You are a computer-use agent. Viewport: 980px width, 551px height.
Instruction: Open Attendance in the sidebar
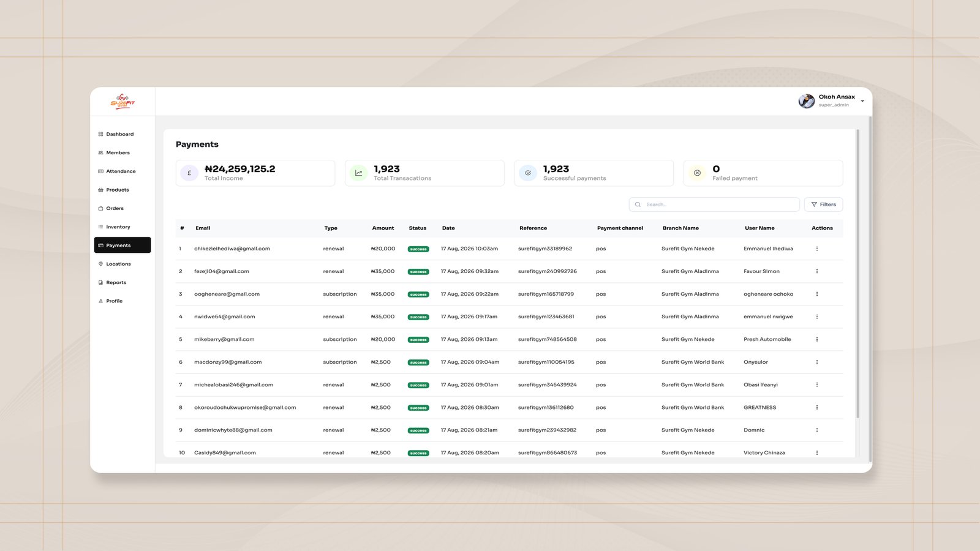pyautogui.click(x=123, y=171)
